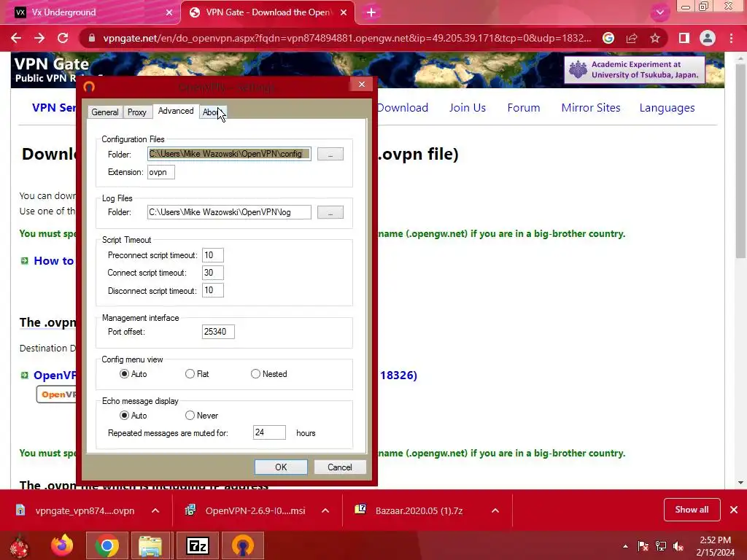Viewport: 747px width, 560px height.
Task: Click the network tray icon
Action: click(x=661, y=546)
